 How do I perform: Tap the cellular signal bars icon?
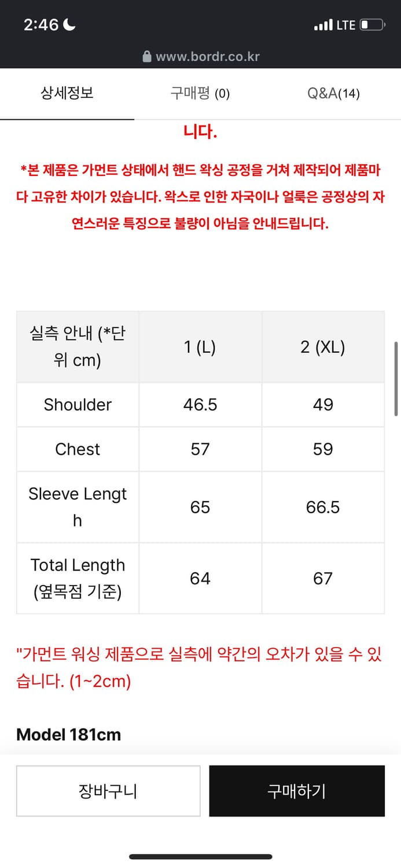point(323,25)
